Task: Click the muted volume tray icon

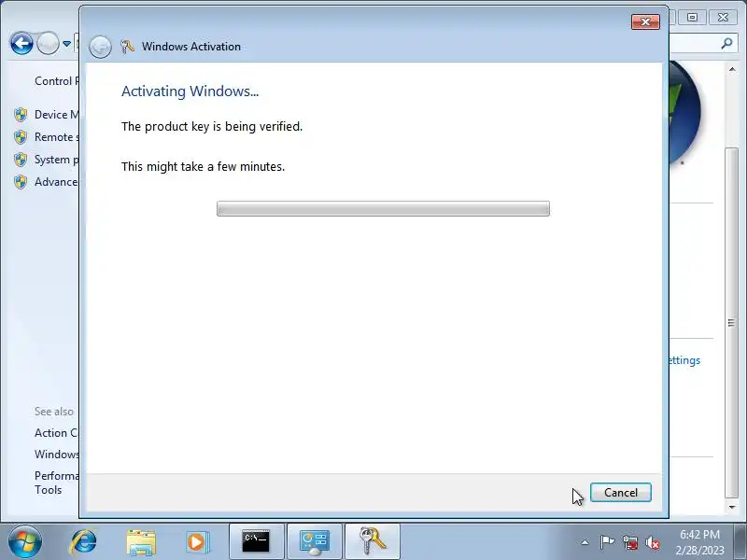Action: (x=653, y=542)
